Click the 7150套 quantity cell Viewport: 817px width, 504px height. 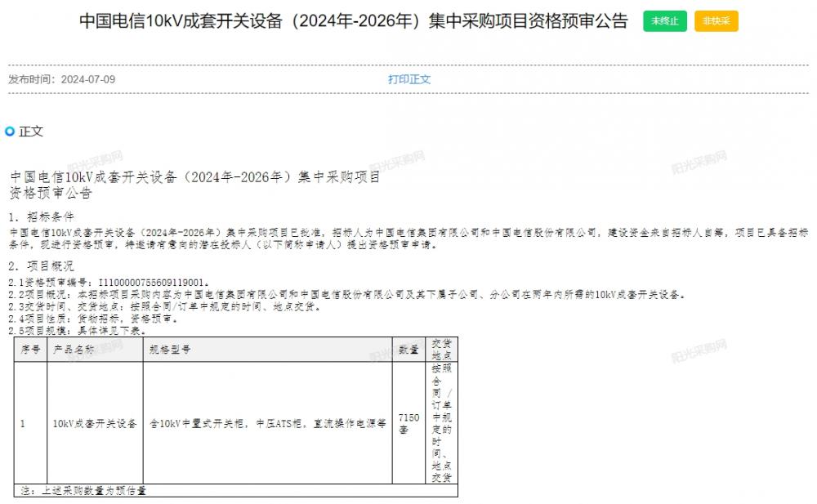tap(408, 423)
